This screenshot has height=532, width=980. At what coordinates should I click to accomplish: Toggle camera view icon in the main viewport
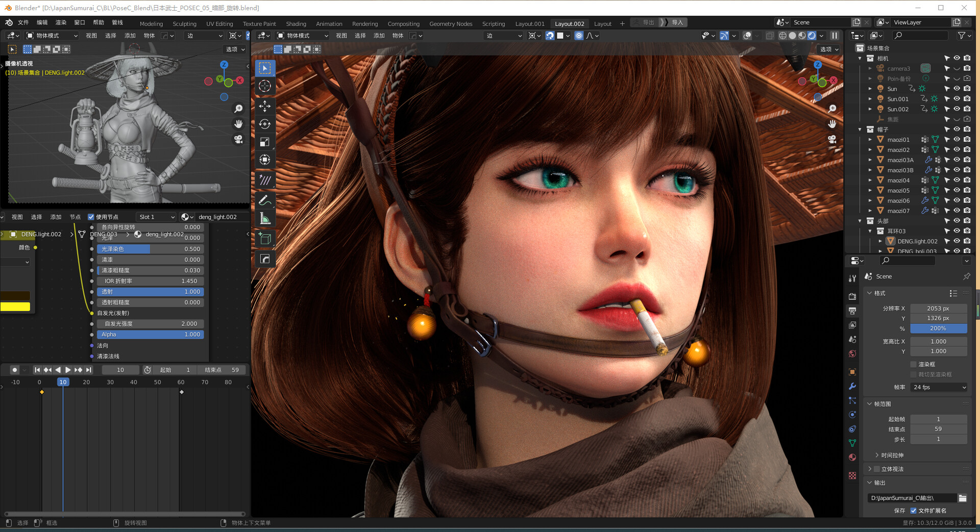[832, 139]
